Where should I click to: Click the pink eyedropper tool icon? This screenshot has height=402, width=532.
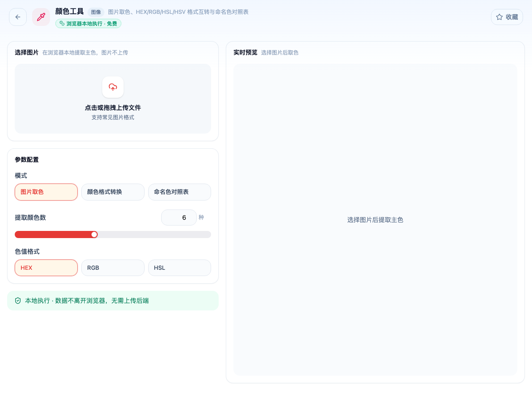tap(41, 17)
